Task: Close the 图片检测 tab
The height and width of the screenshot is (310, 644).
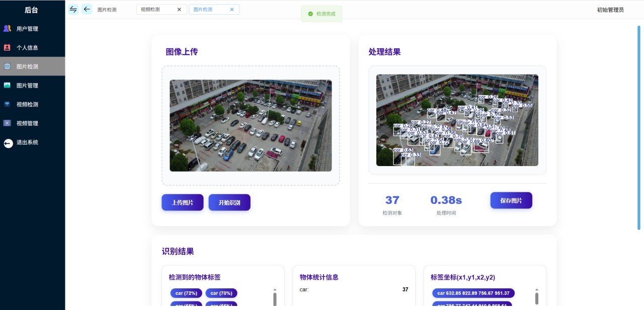Action: pyautogui.click(x=231, y=10)
